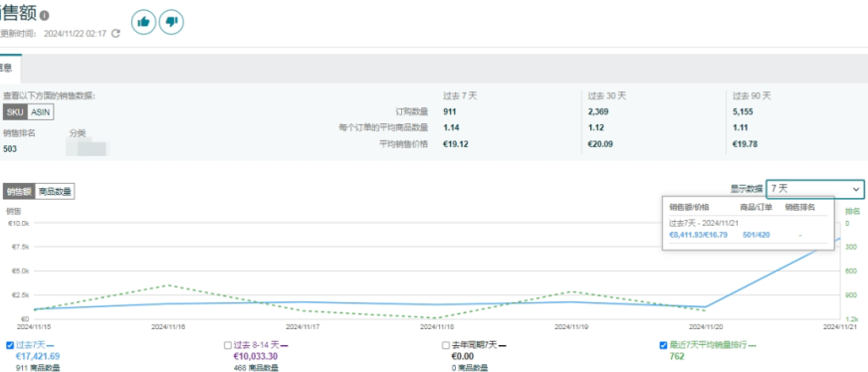Click the 501/420 tooltip value
The height and width of the screenshot is (372, 868).
(x=757, y=235)
